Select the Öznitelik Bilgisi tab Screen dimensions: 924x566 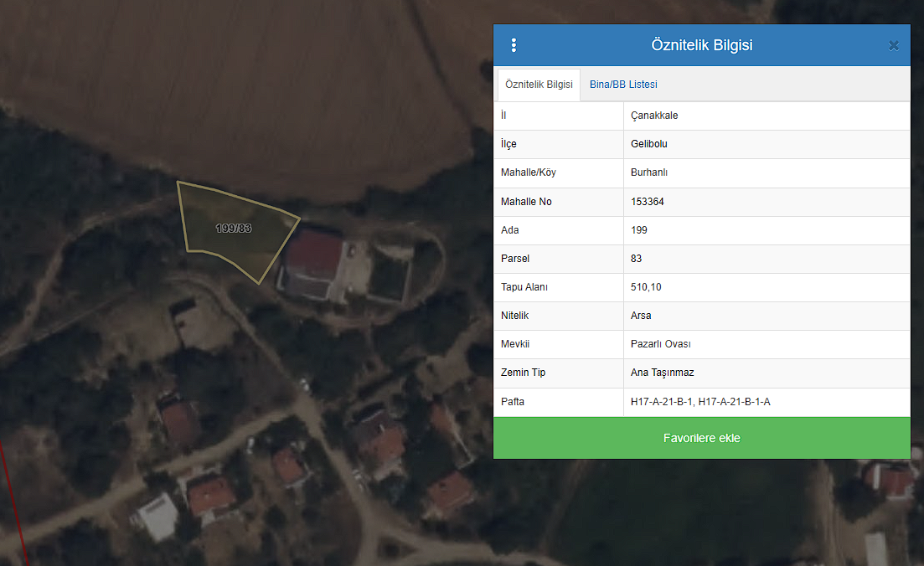tap(539, 85)
